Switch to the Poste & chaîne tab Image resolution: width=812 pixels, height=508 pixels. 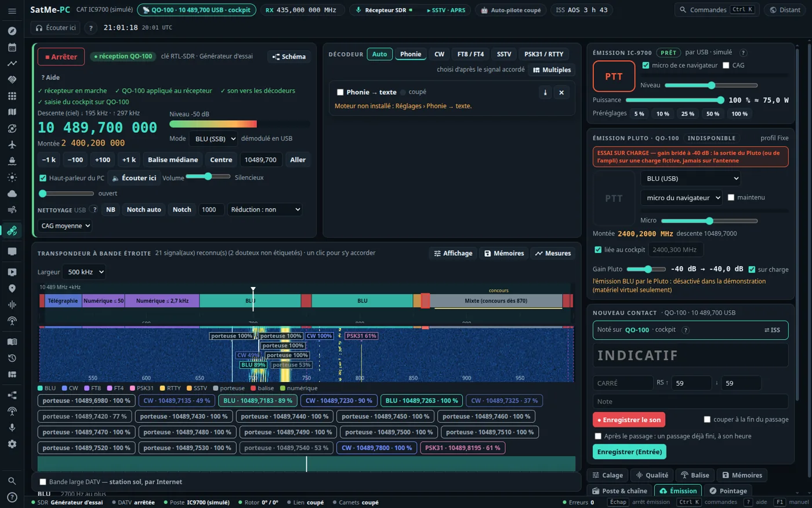(x=619, y=491)
